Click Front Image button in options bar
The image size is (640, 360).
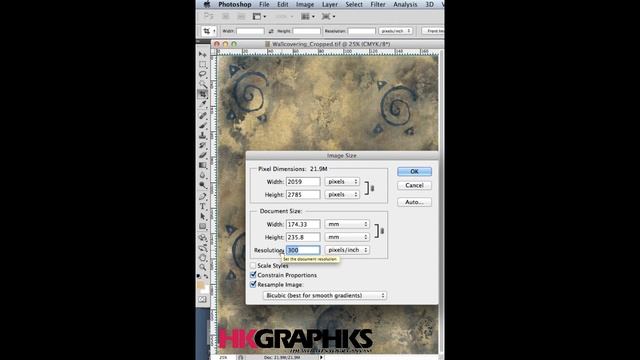click(433, 31)
